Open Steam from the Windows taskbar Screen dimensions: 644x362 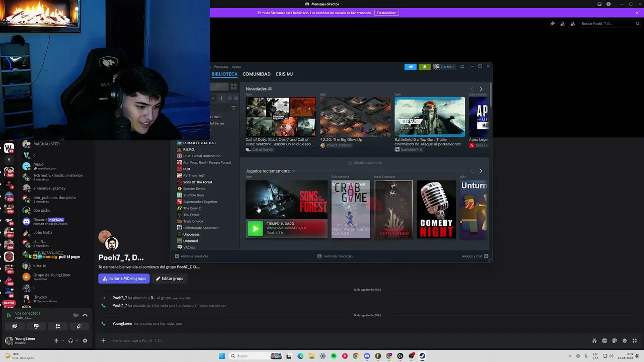click(422, 356)
